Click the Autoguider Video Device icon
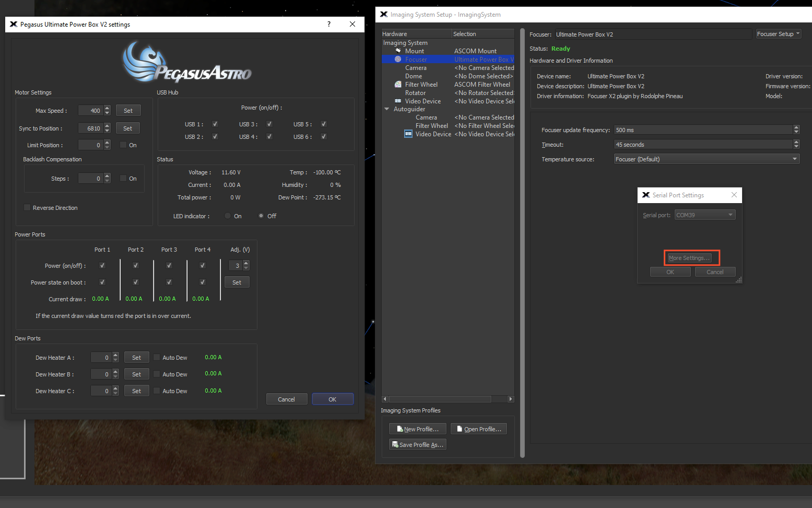 [x=408, y=134]
